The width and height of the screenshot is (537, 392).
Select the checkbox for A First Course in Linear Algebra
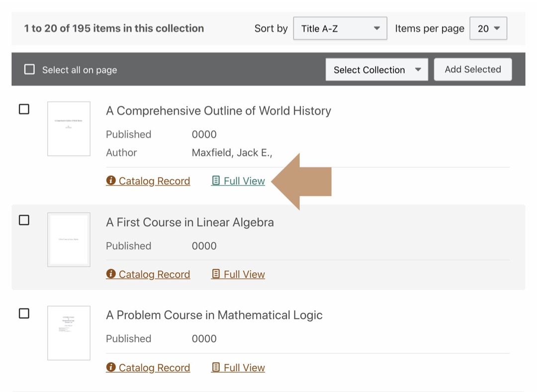click(24, 220)
